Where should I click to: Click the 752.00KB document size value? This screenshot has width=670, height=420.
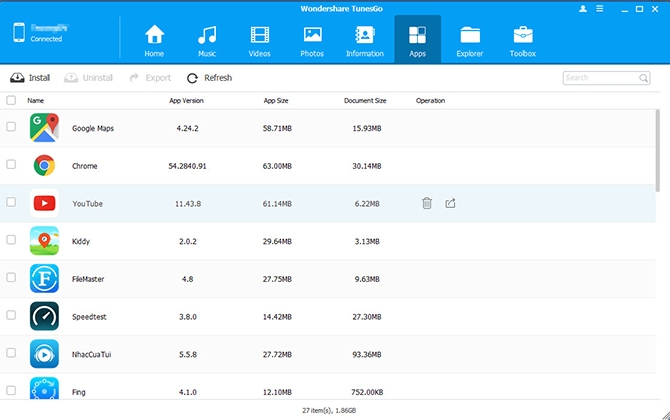367,392
